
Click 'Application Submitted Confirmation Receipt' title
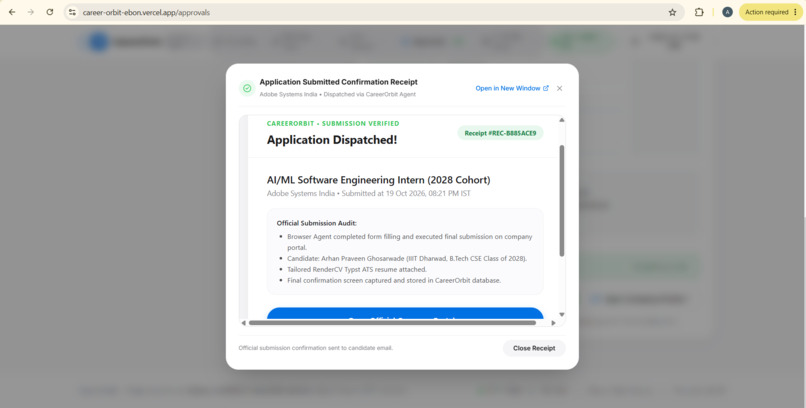[x=338, y=82]
